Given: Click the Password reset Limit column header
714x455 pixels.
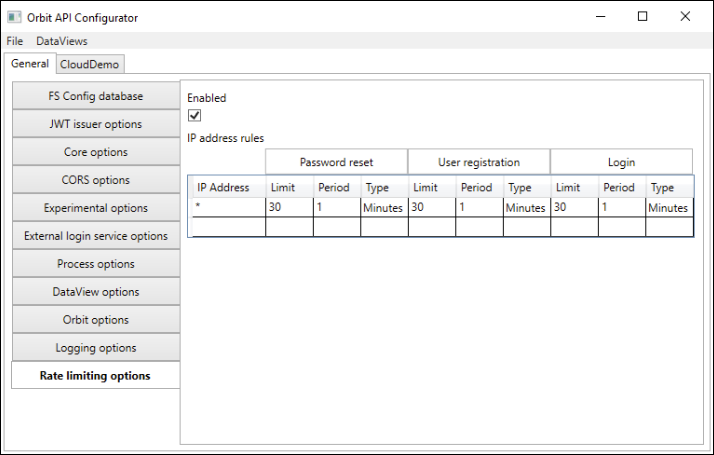Looking at the screenshot, I should click(290, 187).
